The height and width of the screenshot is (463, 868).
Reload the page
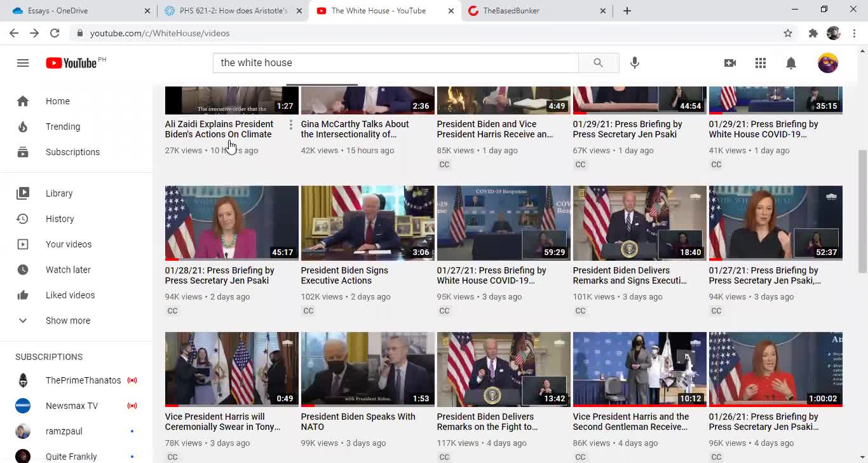[55, 33]
